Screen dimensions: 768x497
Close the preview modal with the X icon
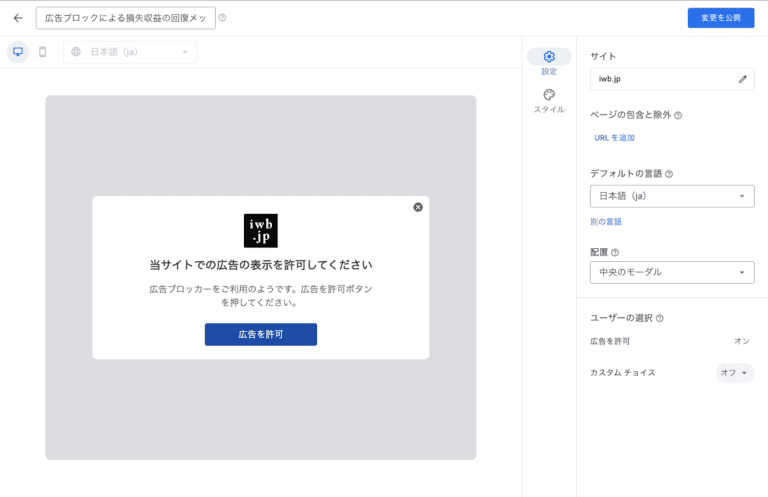pos(418,207)
